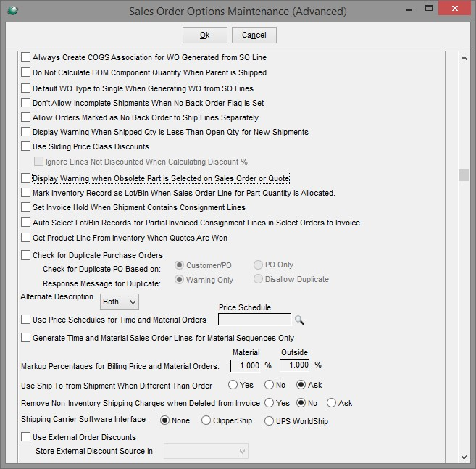Viewport: 476px width, 469px height.
Task: Enable Use External Order Discounts checkbox
Action: coord(26,437)
